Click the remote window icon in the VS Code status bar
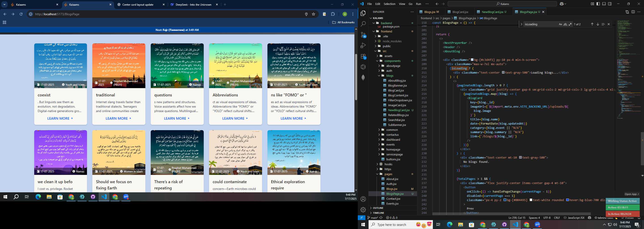The image size is (644, 229). point(362,218)
